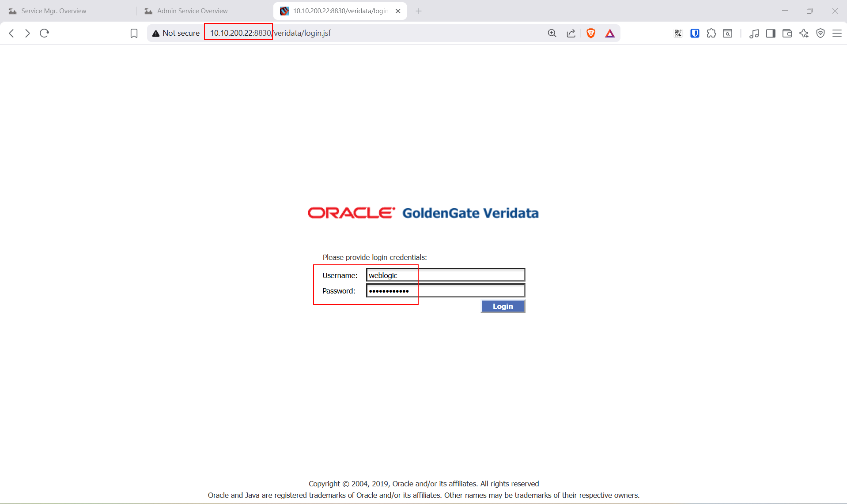Open the Brave VPN shield icon

pos(821,33)
